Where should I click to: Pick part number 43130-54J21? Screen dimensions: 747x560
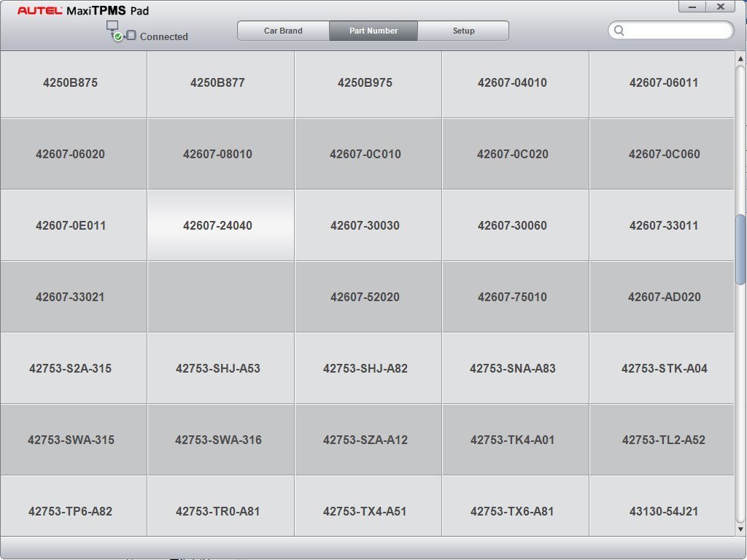pyautogui.click(x=663, y=512)
